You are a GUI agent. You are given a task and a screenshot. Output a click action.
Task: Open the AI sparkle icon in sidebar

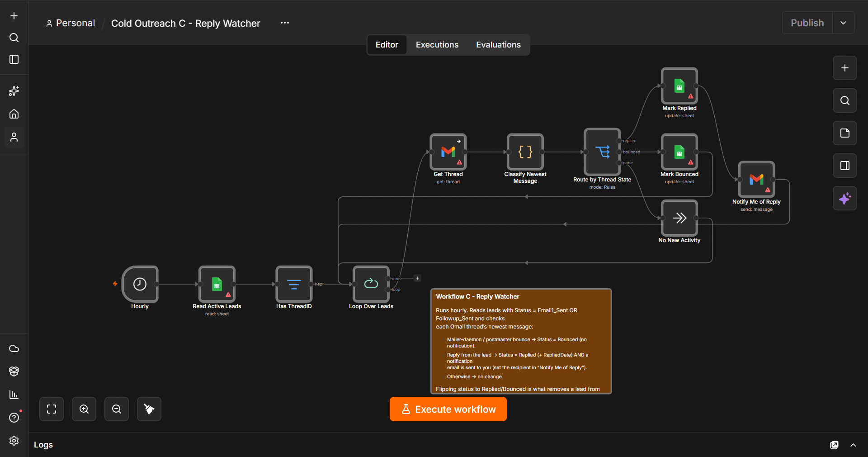14,91
